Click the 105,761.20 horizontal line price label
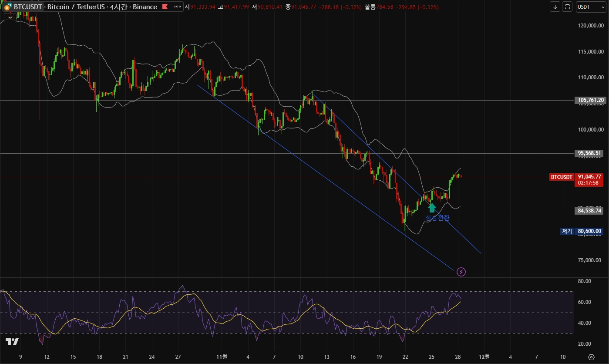 590,100
